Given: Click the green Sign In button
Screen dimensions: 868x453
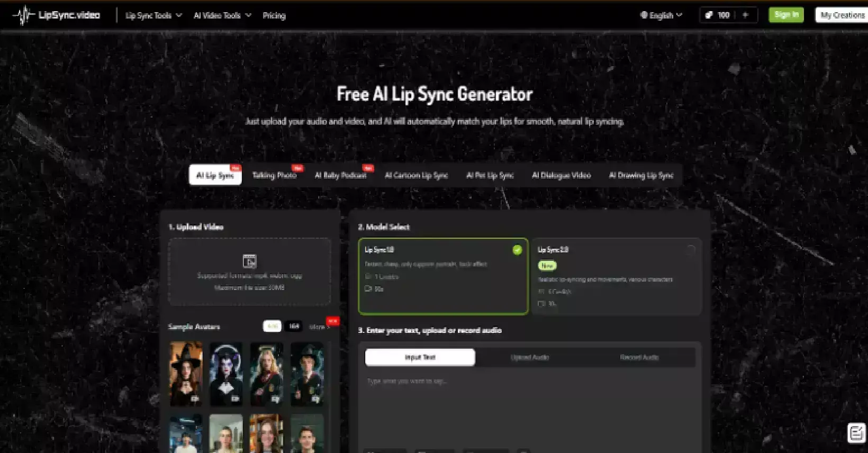Looking at the screenshot, I should pos(786,15).
